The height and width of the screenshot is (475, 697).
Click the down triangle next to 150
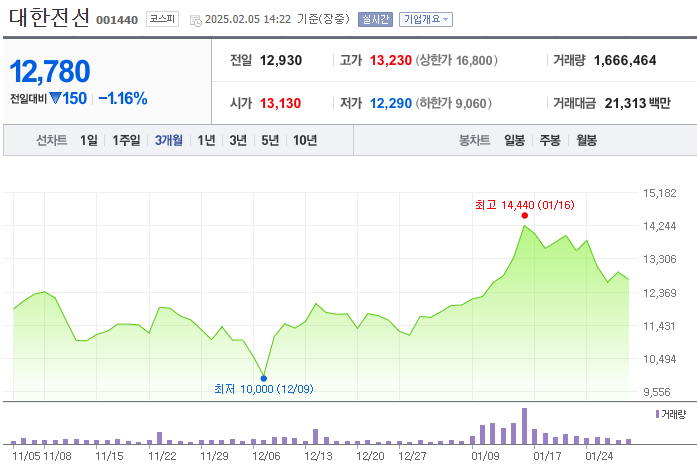point(55,98)
